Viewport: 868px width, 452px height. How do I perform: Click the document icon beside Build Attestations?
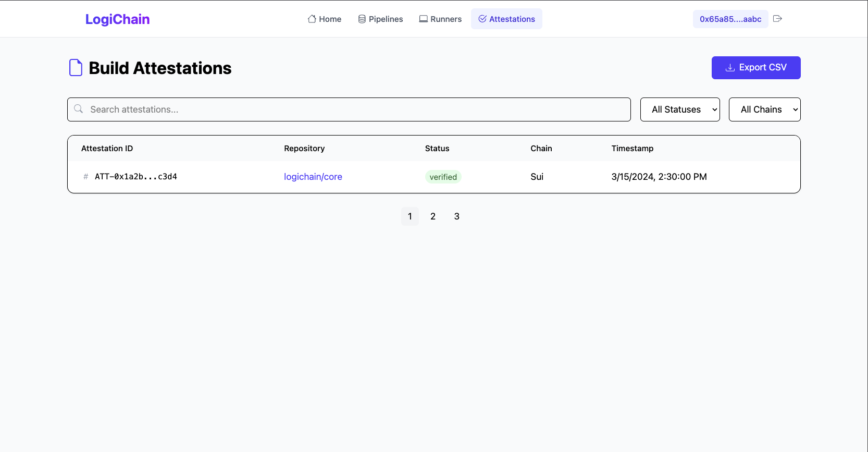[76, 68]
